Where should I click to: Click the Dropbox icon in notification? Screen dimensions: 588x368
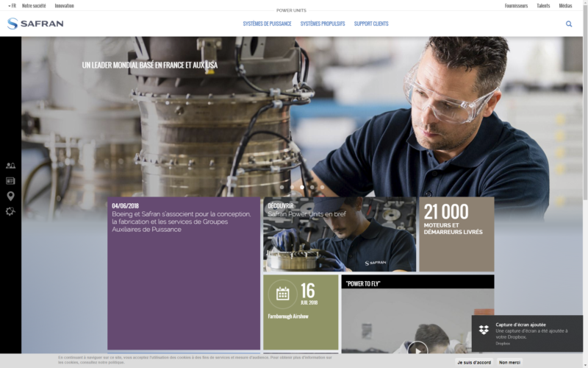pyautogui.click(x=484, y=329)
